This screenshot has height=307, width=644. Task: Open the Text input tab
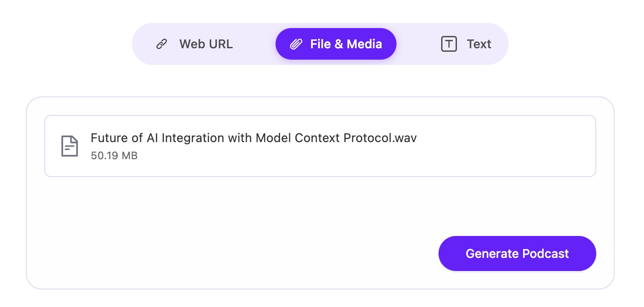466,44
